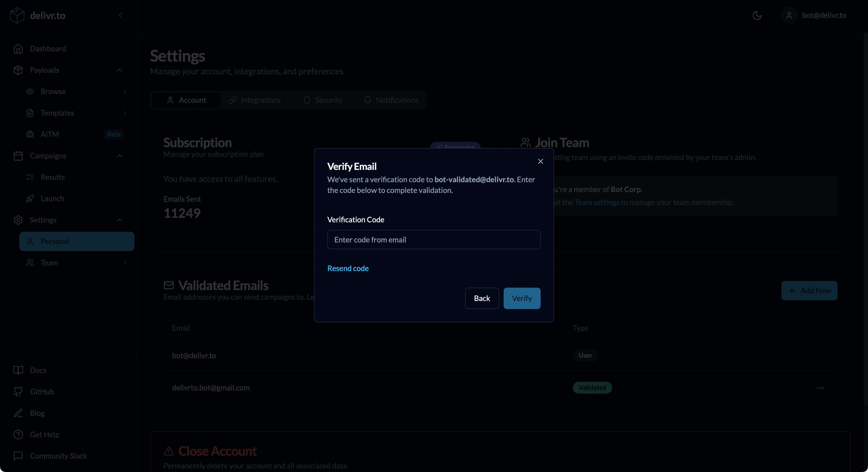The width and height of the screenshot is (868, 472).
Task: Open Dashboard from the sidebar
Action: pyautogui.click(x=47, y=49)
